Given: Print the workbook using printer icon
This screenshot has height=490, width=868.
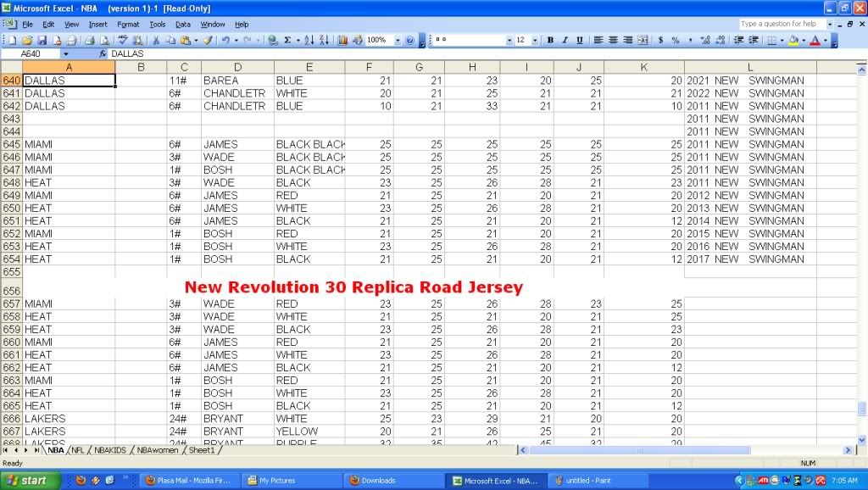Looking at the screenshot, I should pos(89,40).
